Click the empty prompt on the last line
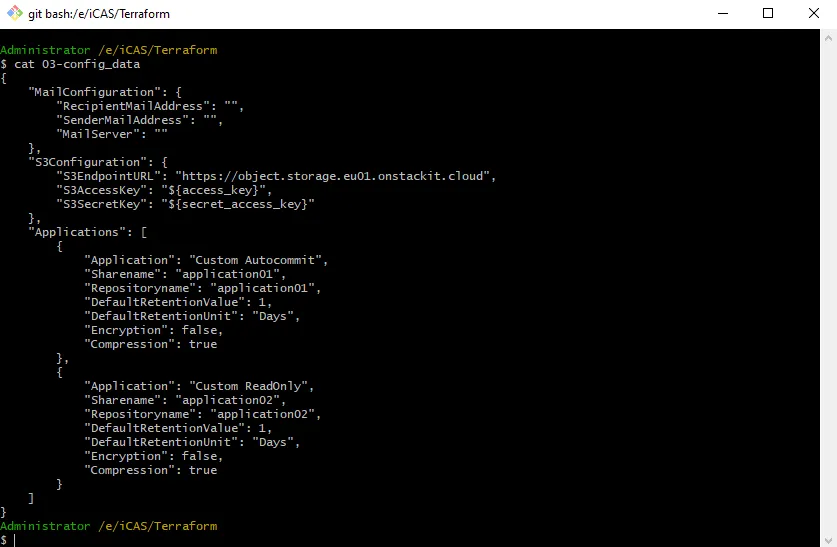837x547 pixels. [x=16, y=540]
